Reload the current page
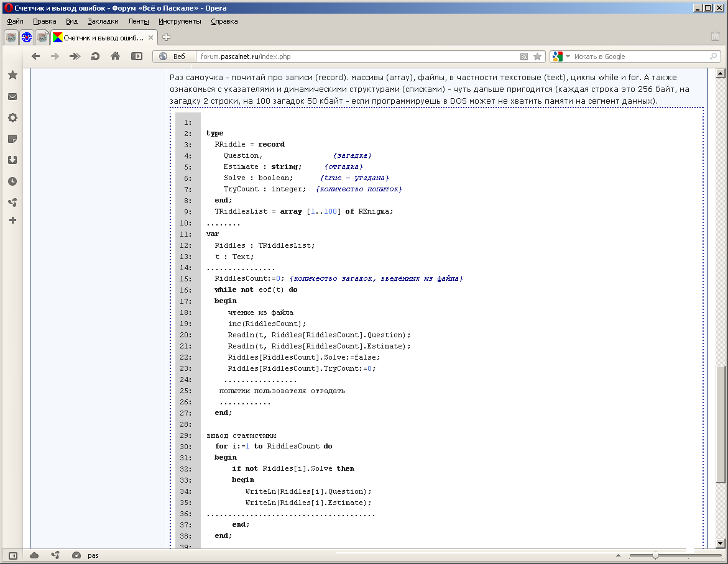 pos(95,57)
